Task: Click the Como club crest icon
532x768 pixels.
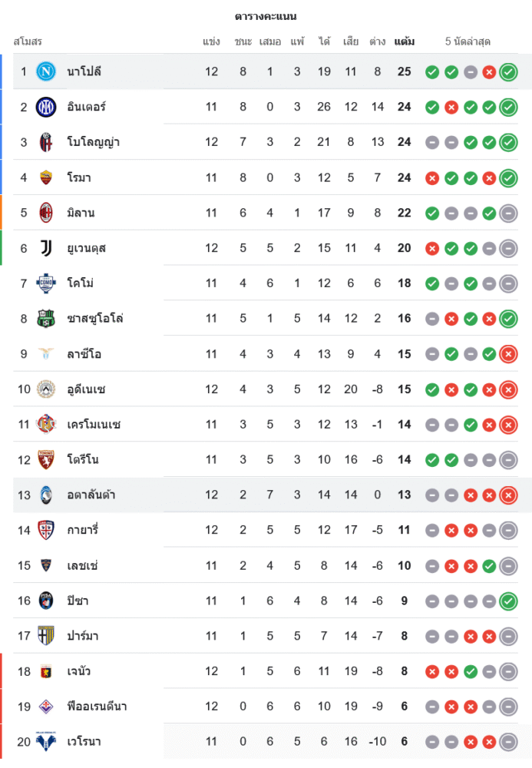Action: coord(46,283)
